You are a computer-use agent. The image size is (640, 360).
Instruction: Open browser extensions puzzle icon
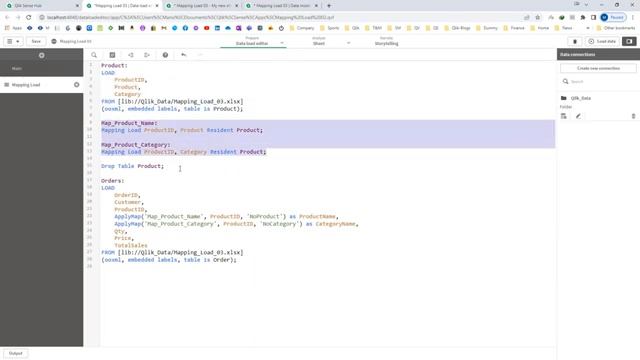point(583,18)
